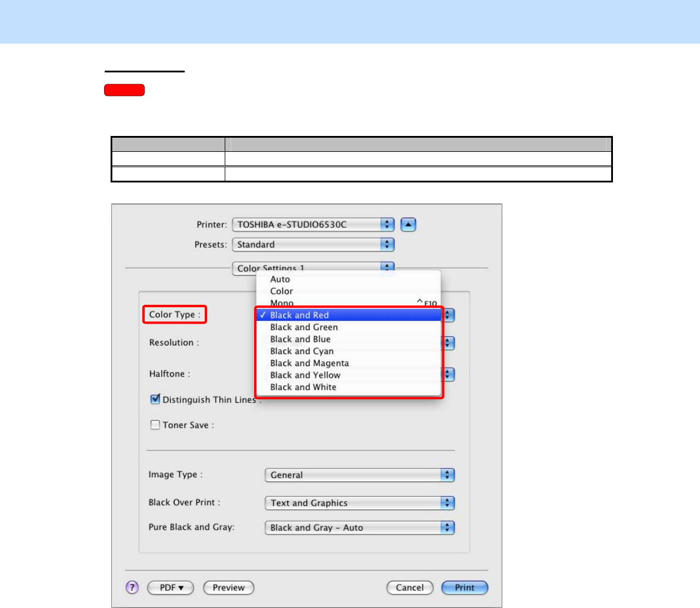The width and height of the screenshot is (700, 608).
Task: Open the PDF button menu
Action: 171,587
